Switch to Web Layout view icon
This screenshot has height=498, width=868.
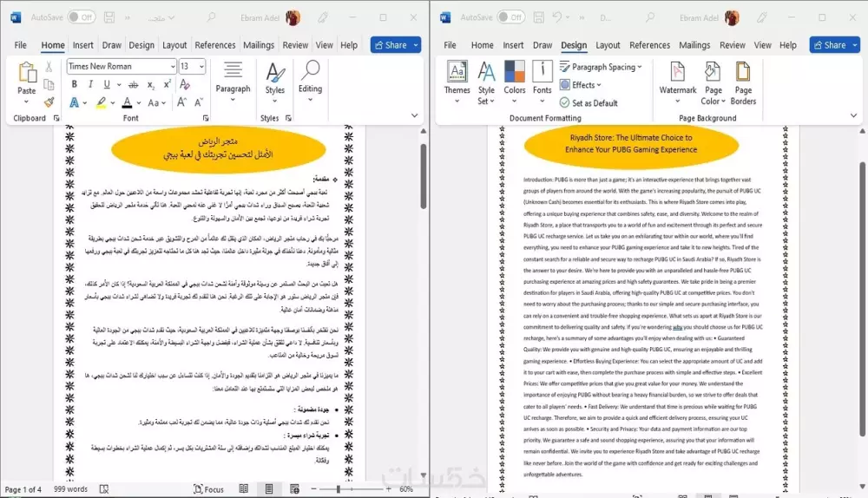pyautogui.click(x=294, y=488)
